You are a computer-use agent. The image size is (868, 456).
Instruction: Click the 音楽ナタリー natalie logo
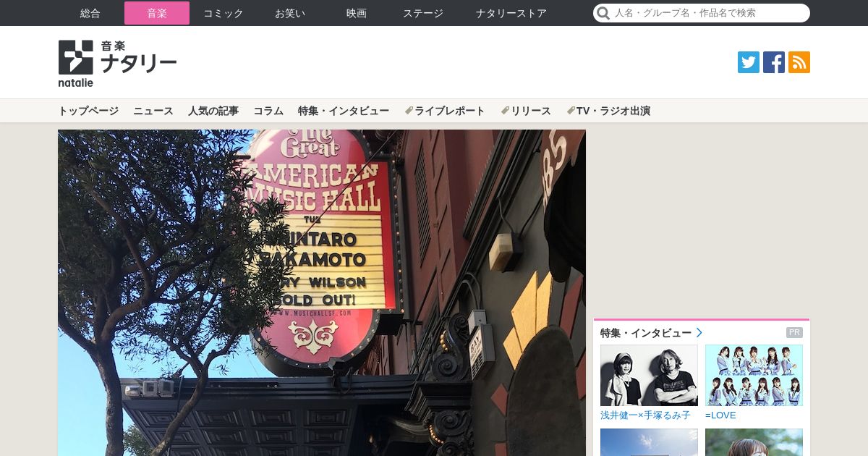point(118,64)
